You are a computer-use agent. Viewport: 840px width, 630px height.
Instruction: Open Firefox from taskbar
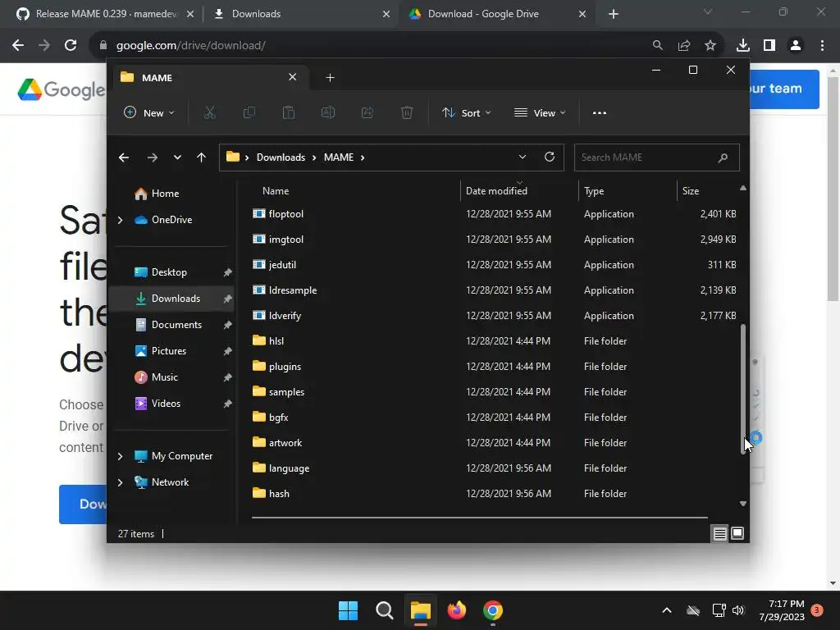tap(456, 610)
